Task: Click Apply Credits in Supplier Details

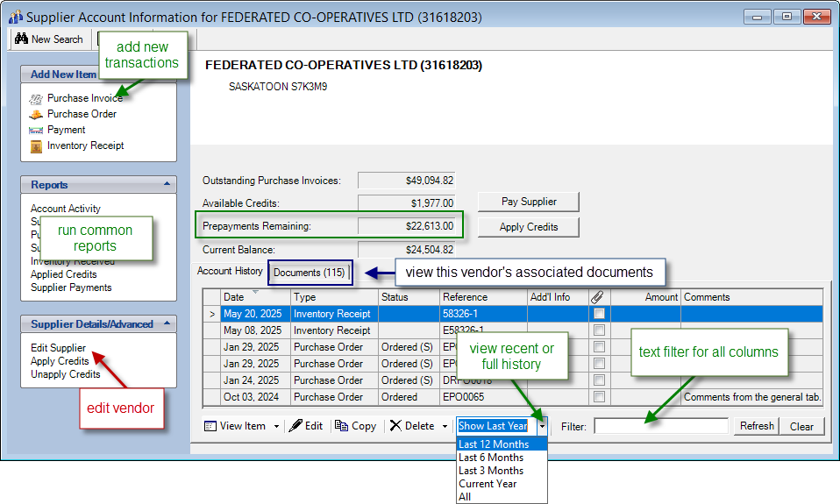Action: [60, 361]
